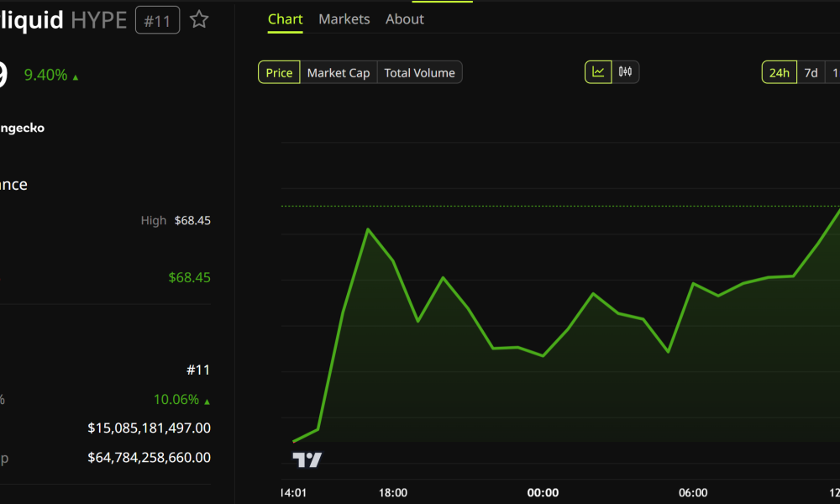Add HYPE to favorites with star icon
The height and width of the screenshot is (504, 840).
tap(199, 20)
